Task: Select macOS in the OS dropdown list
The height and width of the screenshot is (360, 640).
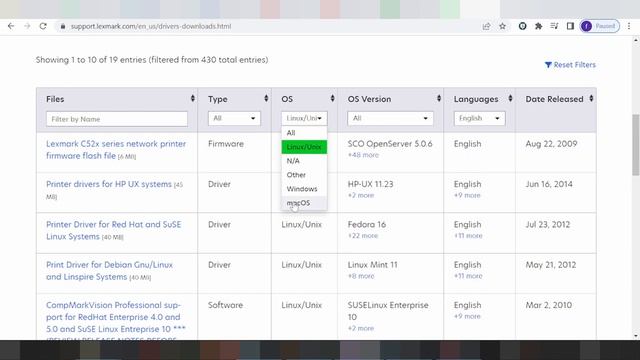Action: (x=304, y=203)
